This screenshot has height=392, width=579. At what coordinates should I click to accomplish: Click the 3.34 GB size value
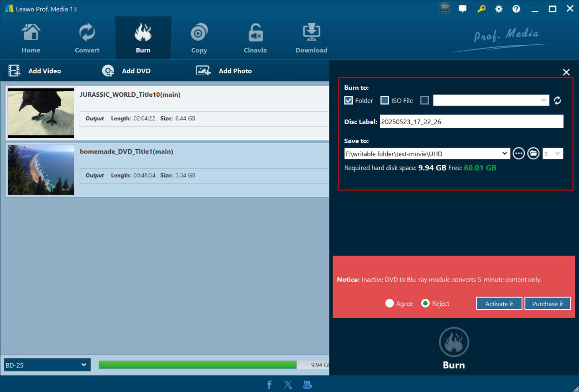(x=185, y=176)
